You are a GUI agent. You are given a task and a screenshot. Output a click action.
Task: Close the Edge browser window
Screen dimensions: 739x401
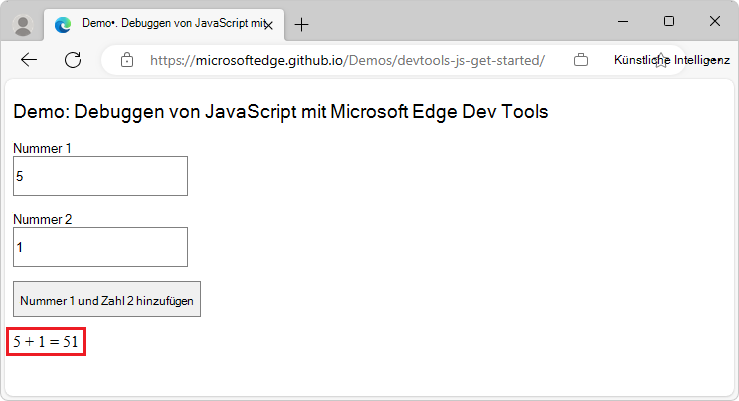coord(715,21)
